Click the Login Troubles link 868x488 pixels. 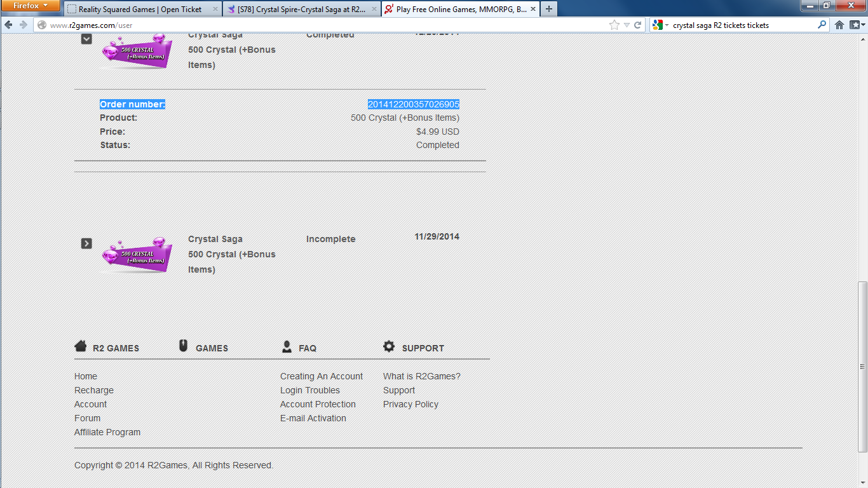pos(310,390)
